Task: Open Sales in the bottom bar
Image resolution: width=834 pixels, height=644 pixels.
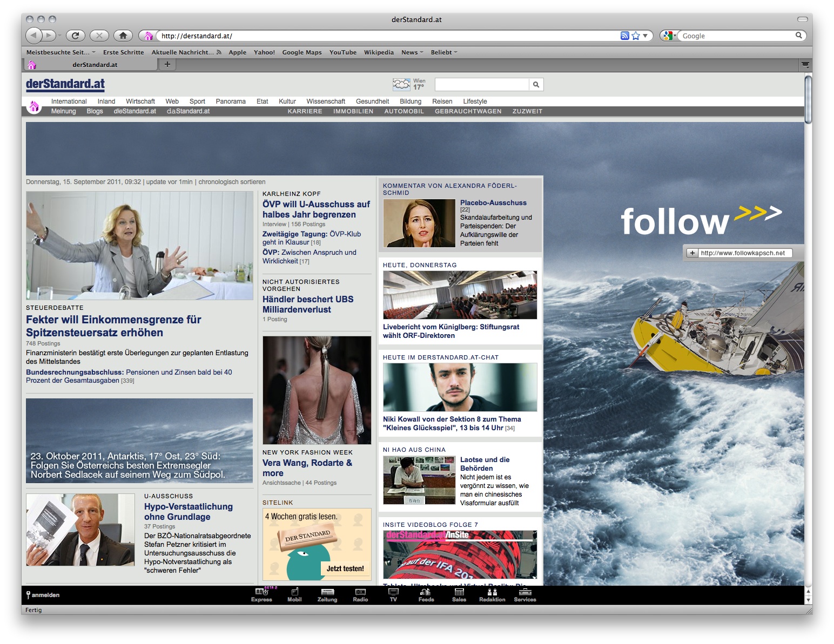Action: 459,595
